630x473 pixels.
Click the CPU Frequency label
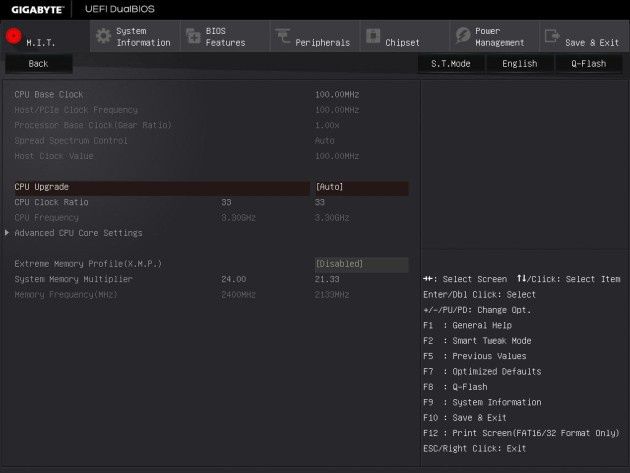tap(47, 218)
